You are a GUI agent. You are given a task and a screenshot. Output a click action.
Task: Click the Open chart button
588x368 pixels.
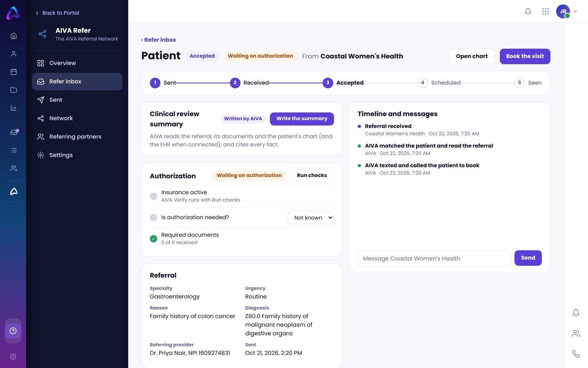pos(472,56)
